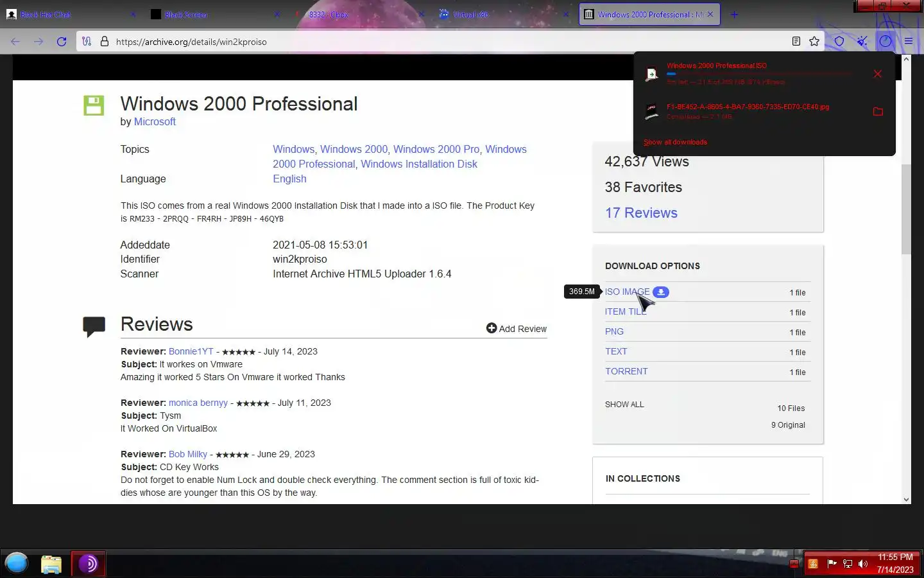Click the volume speaker tray icon

(863, 564)
